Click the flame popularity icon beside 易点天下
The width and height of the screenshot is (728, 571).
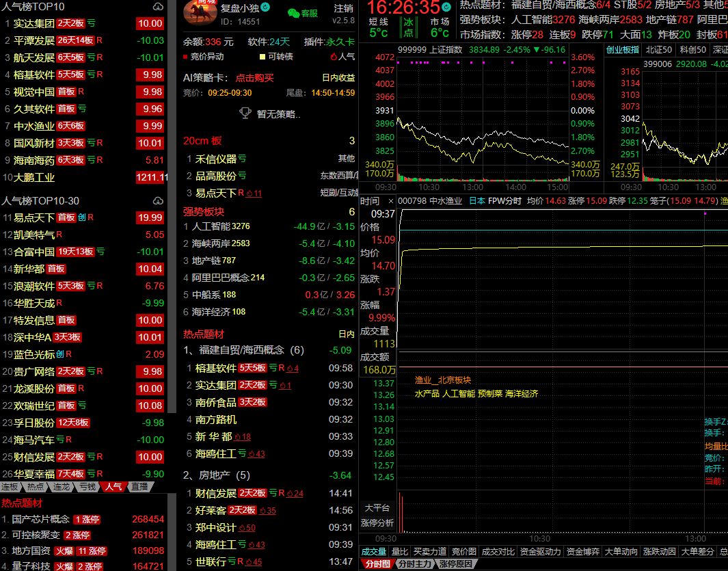click(254, 194)
